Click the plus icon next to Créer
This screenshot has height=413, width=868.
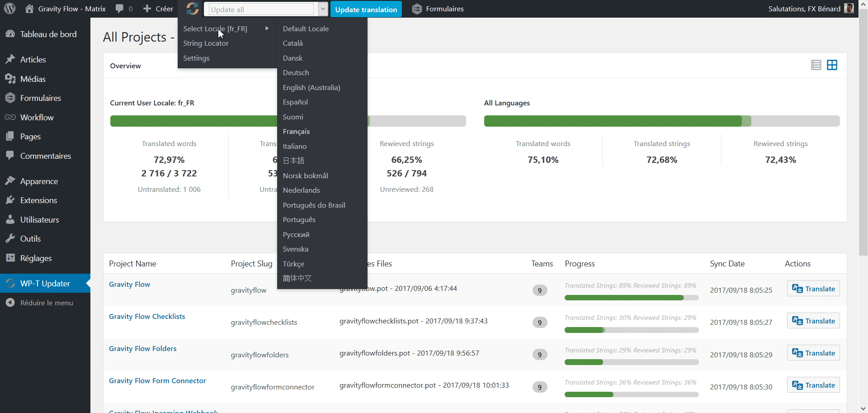click(x=147, y=9)
